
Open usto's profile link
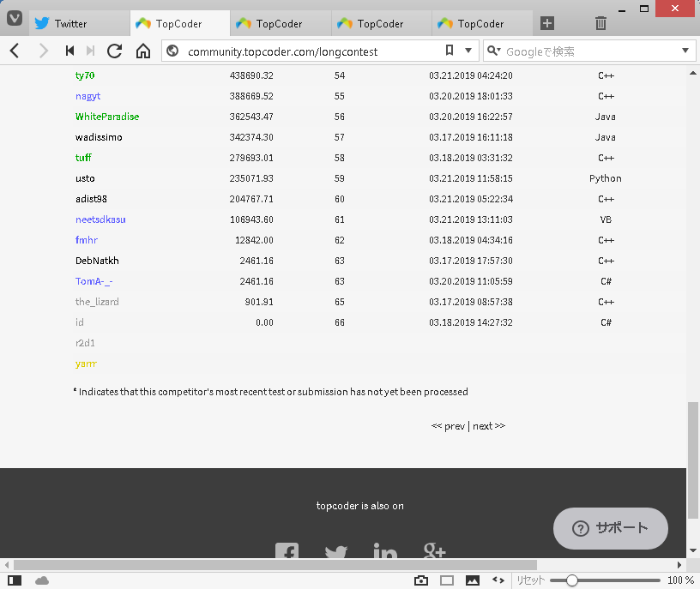point(85,178)
